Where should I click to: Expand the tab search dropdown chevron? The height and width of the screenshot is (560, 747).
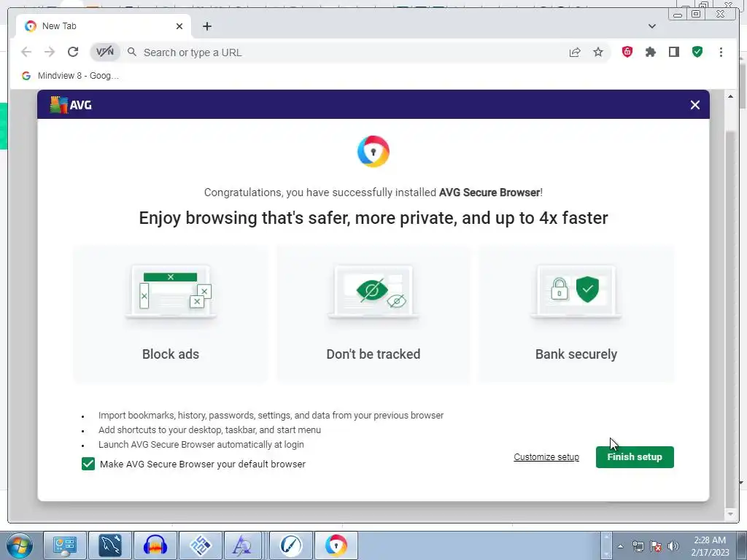(652, 26)
